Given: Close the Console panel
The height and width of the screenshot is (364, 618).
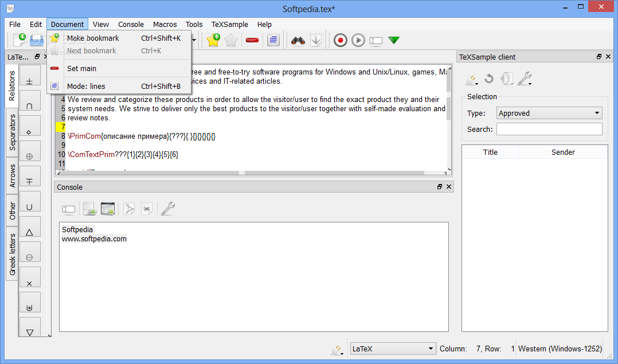Looking at the screenshot, I should (449, 187).
